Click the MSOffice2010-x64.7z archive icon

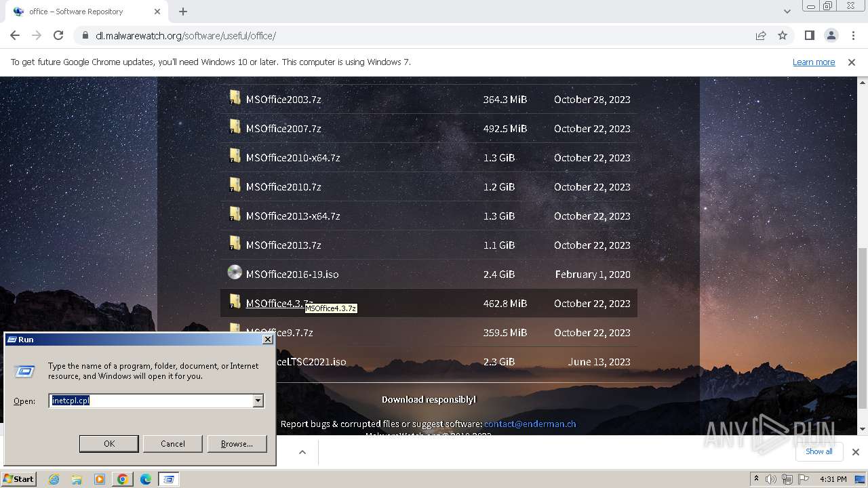[x=235, y=155]
